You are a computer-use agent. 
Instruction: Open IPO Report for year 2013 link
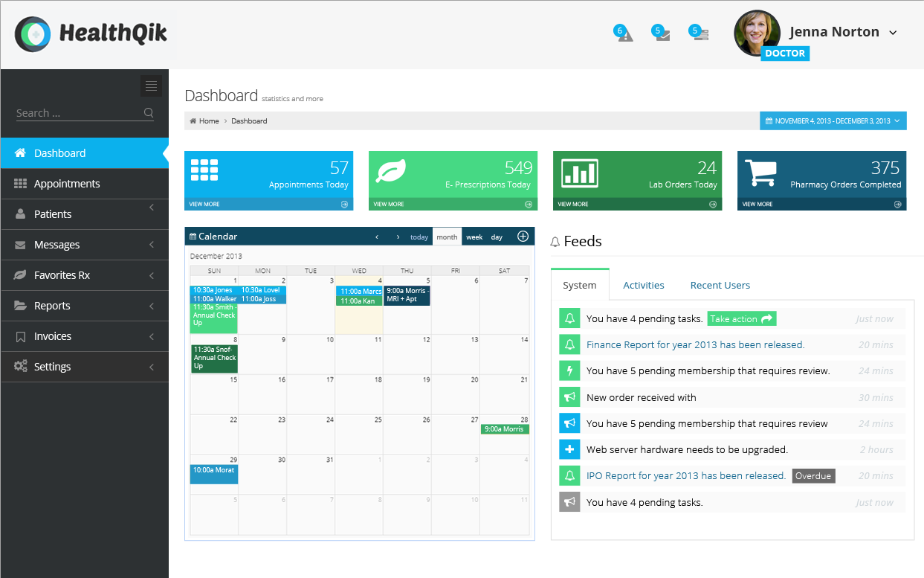click(686, 475)
